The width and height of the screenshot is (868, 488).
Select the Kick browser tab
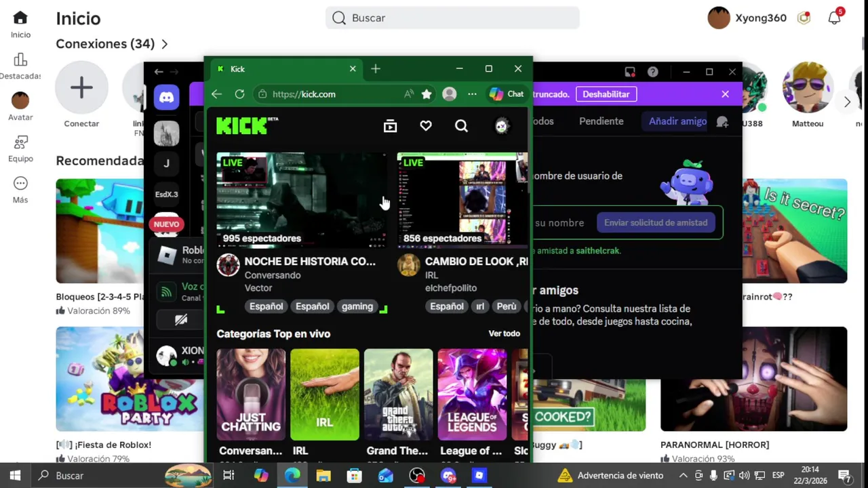[288, 69]
